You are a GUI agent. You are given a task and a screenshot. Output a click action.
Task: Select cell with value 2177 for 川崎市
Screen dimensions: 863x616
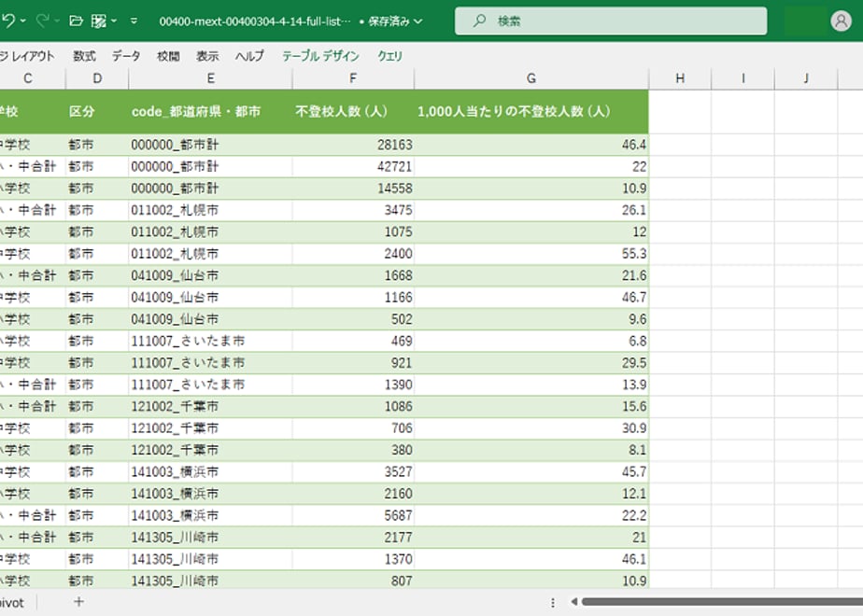click(353, 538)
